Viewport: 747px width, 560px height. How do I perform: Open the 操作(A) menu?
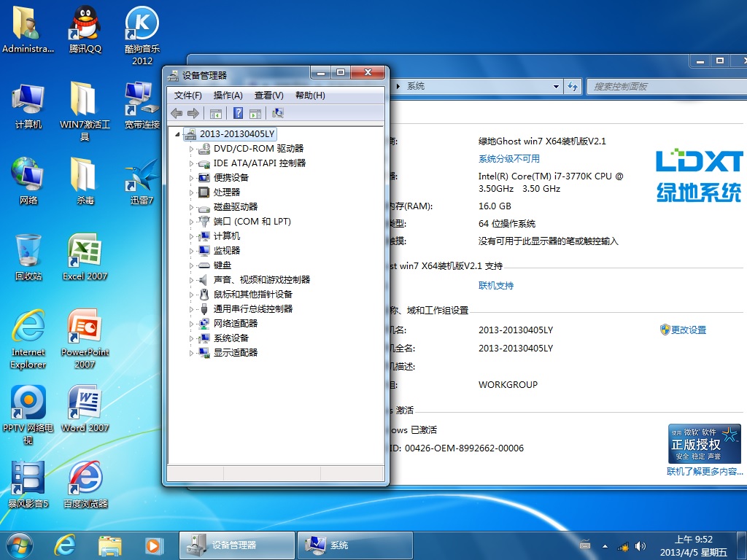pyautogui.click(x=228, y=96)
